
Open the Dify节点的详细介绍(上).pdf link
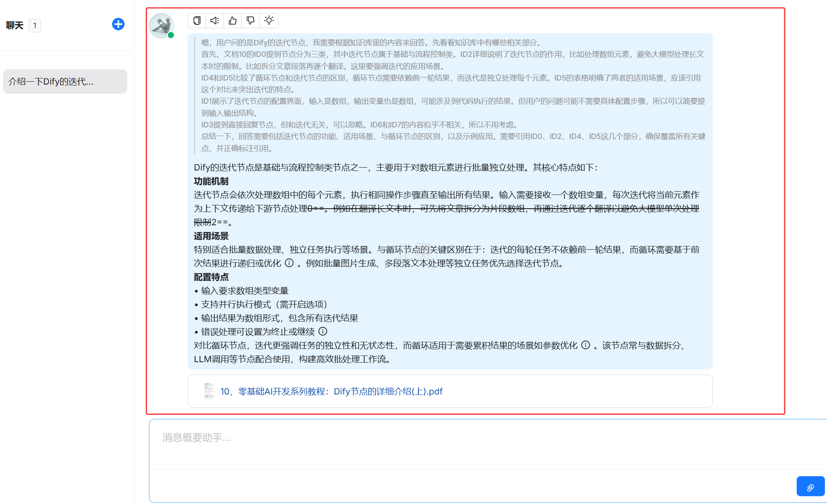331,391
